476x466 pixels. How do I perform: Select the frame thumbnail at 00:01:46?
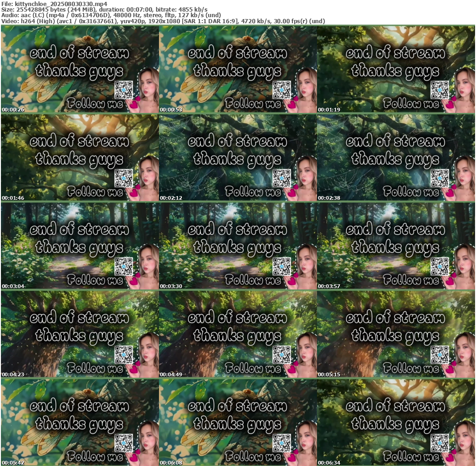[80, 158]
